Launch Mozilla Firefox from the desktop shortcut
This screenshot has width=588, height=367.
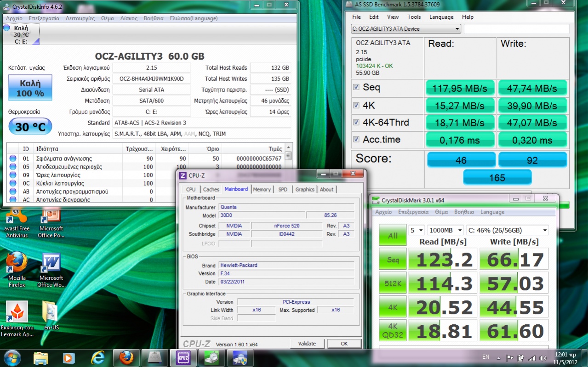pyautogui.click(x=17, y=270)
